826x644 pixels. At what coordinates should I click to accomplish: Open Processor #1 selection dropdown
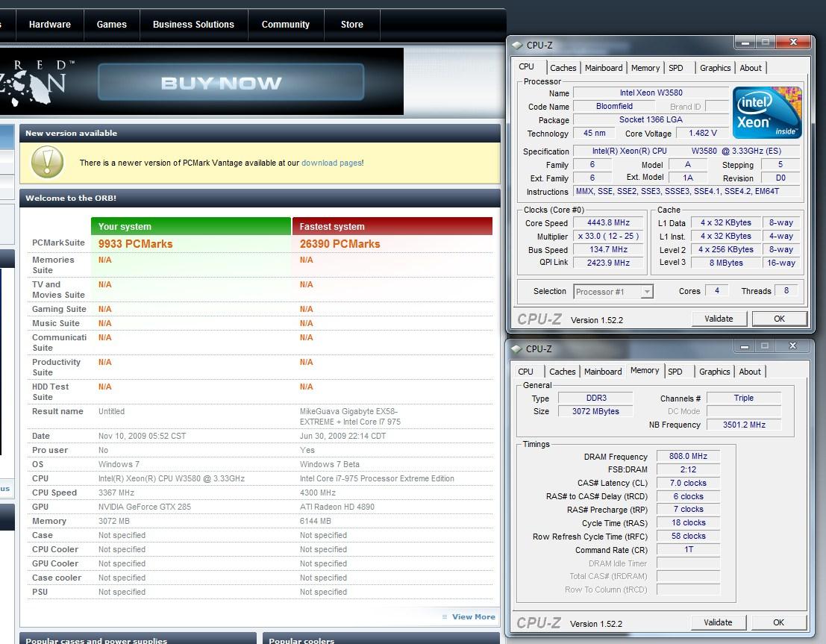[x=613, y=292]
